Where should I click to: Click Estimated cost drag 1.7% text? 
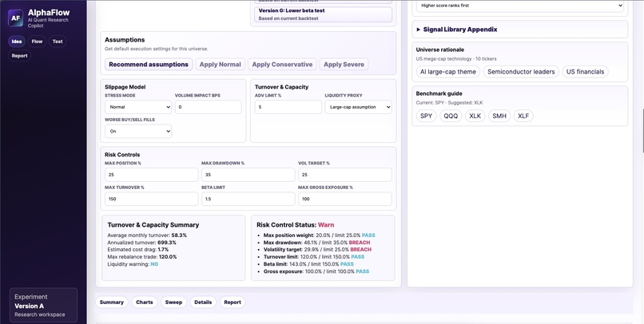[138, 250]
